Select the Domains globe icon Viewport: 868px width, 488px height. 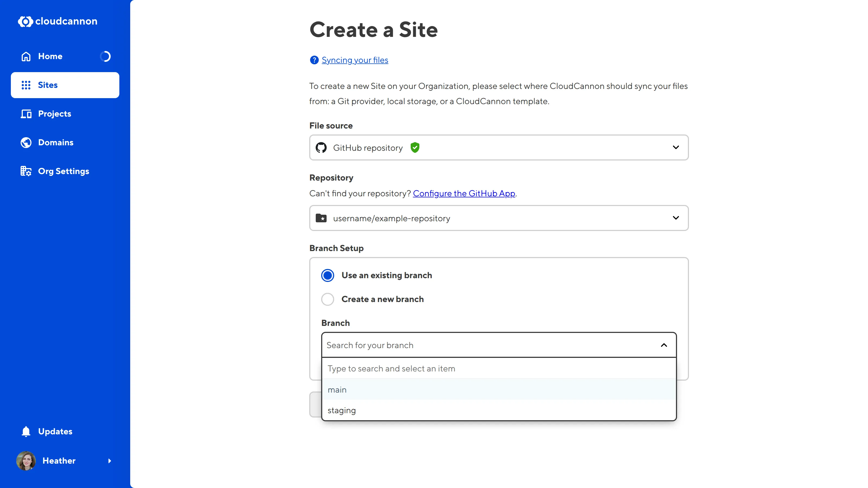click(x=25, y=142)
